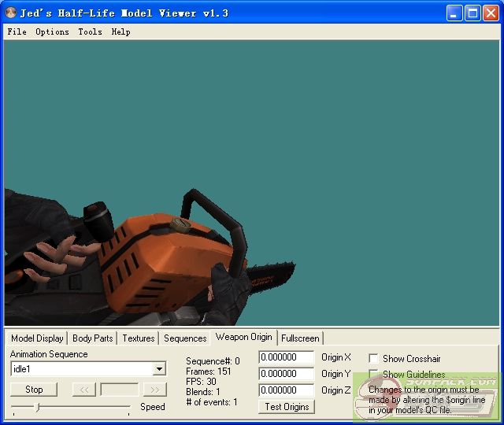Step to previous frame with << button

[83, 390]
